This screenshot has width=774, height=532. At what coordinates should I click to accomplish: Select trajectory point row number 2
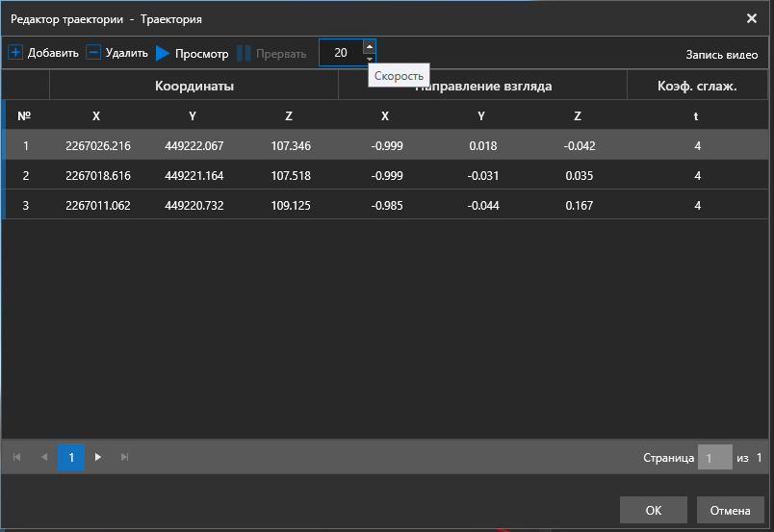click(x=26, y=176)
